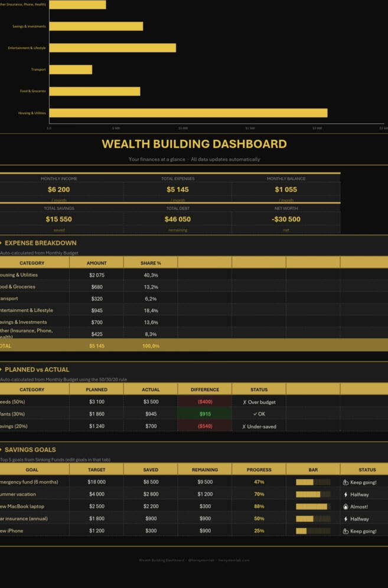Select the New MacBook laptop progress bar
Image resolution: width=388 pixels, height=588 pixels.
312,507
